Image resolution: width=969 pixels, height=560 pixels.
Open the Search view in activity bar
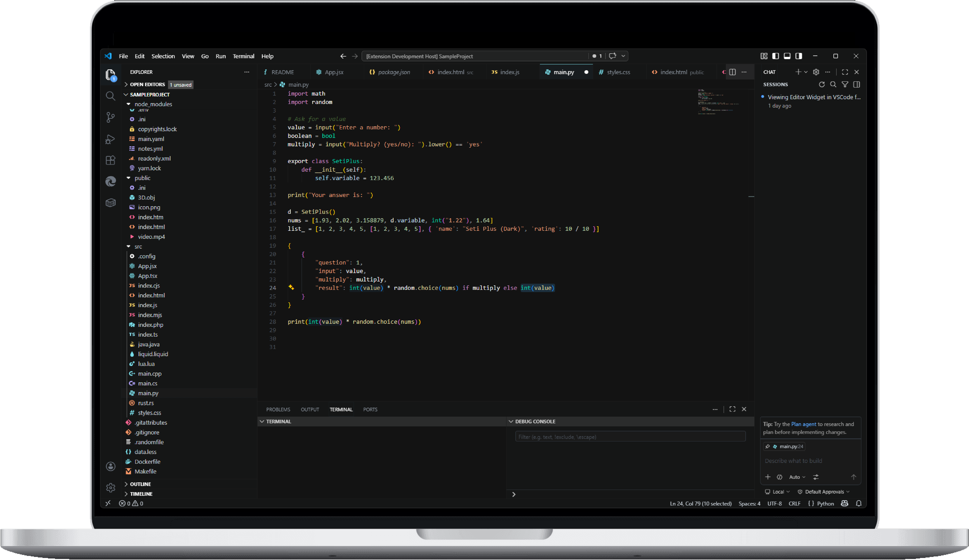110,96
